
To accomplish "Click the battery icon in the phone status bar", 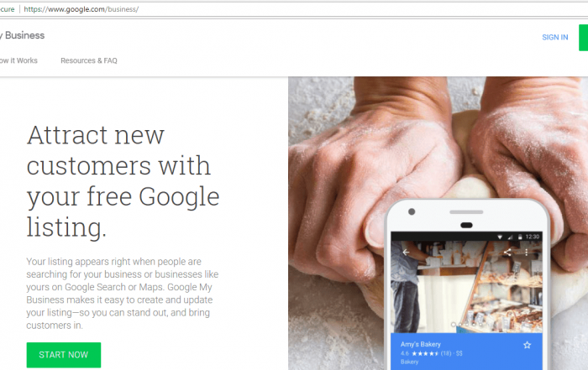I will click(x=520, y=237).
